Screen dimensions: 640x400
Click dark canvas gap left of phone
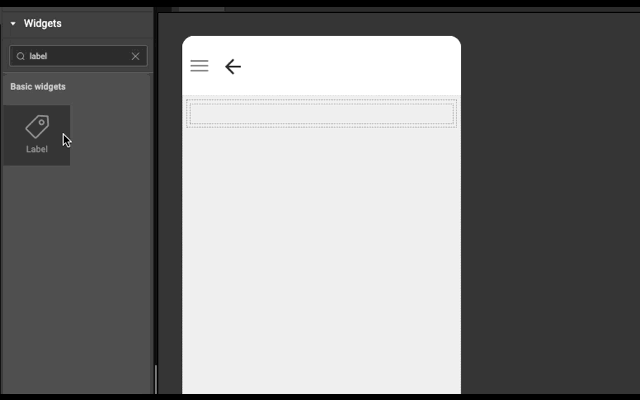170,204
